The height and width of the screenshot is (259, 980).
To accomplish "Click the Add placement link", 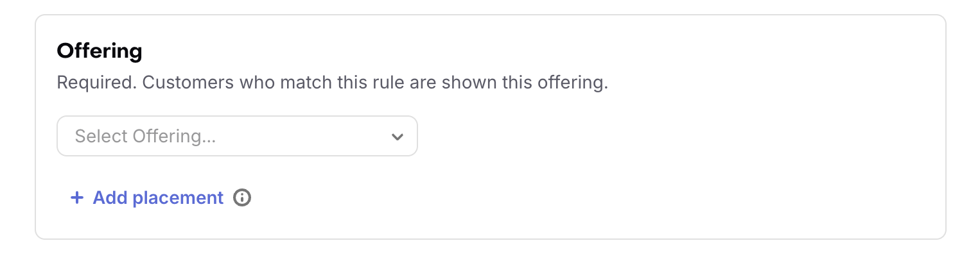I will coord(147,198).
